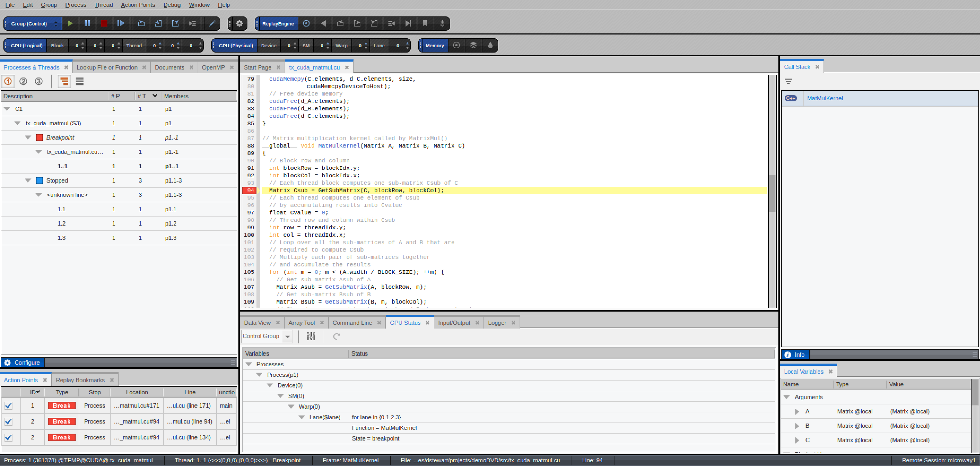The image size is (980, 466).
Task: Select MatMulKernel frame in Call Stack
Action: click(879, 98)
